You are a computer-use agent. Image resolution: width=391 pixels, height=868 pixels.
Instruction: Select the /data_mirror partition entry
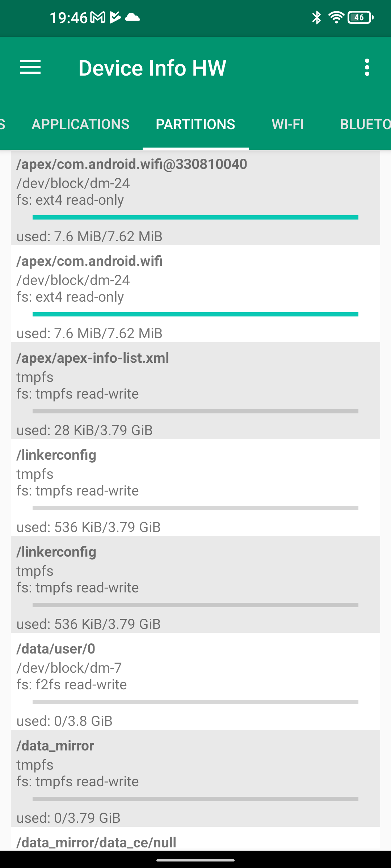pos(195,778)
